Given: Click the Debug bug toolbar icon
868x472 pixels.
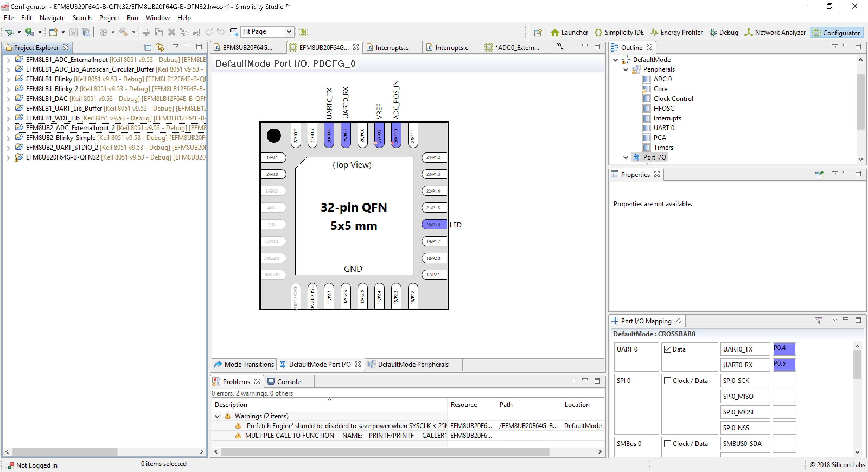Looking at the screenshot, I should point(9,32).
